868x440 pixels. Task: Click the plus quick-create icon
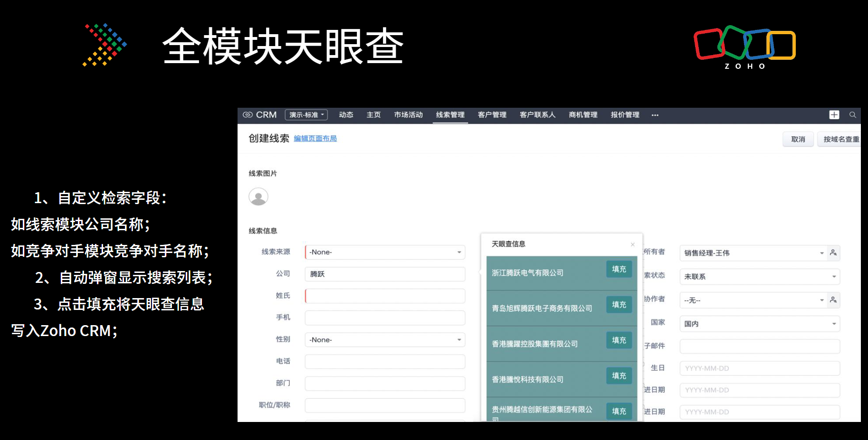[x=834, y=115]
